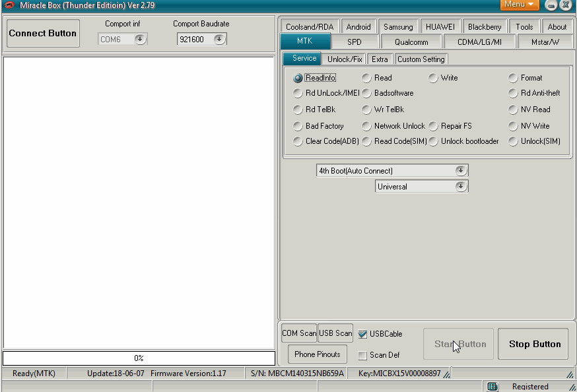Image resolution: width=577 pixels, height=392 pixels.
Task: Switch to the Qualcomm tab
Action: pos(411,42)
